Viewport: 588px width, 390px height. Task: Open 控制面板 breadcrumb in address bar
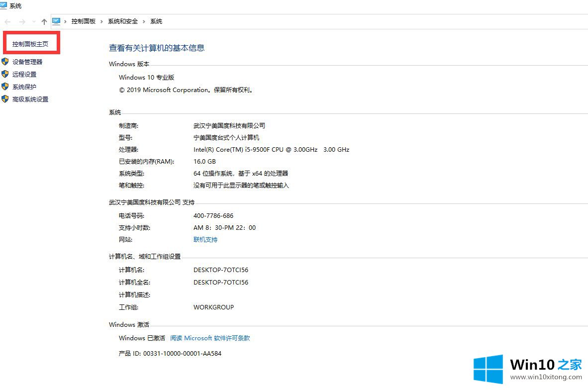[83, 21]
